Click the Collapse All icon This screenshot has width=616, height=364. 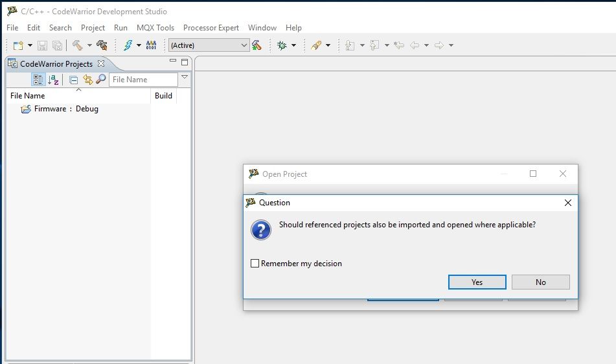73,80
